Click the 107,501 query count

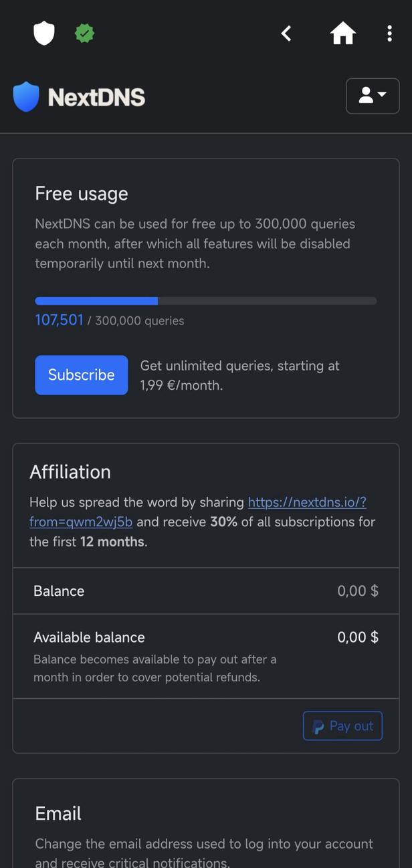pos(59,320)
